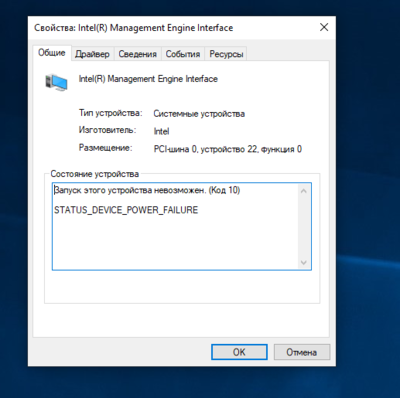Click the Intel Management Engine device icon
Screen dimensions: 400x398
tap(56, 82)
